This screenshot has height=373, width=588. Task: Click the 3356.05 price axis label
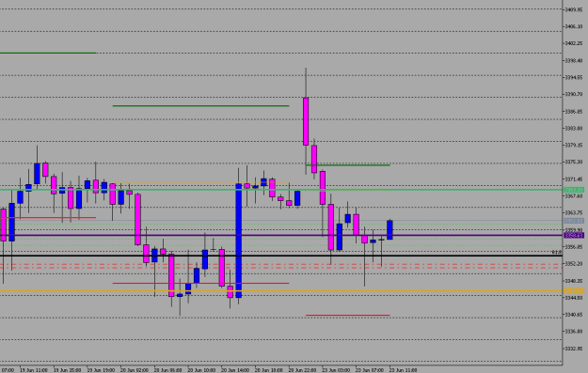pyautogui.click(x=574, y=247)
